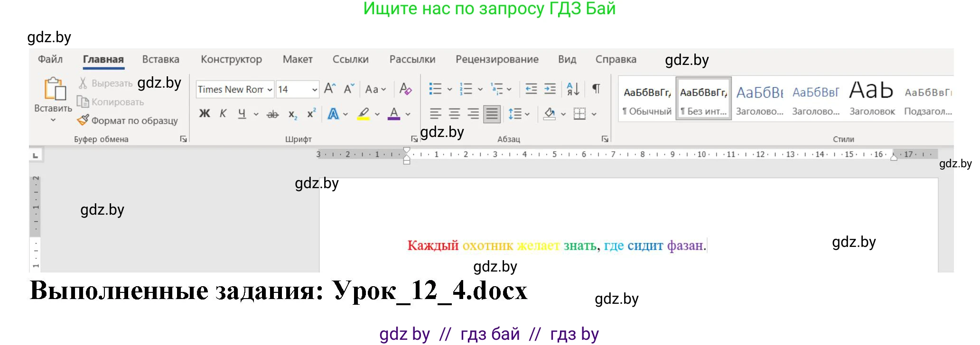Open Файл tab
980x345 pixels.
point(50,59)
